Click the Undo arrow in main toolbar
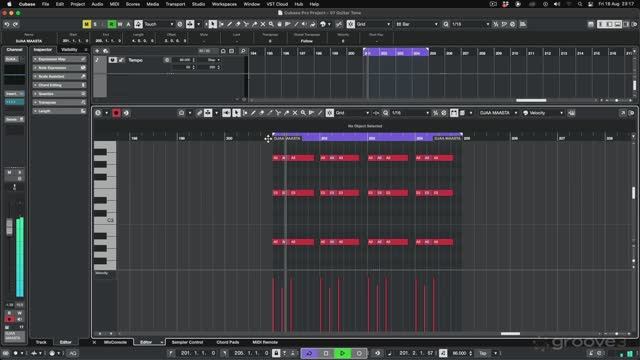Image resolution: width=640 pixels, height=360 pixels. pos(7,24)
